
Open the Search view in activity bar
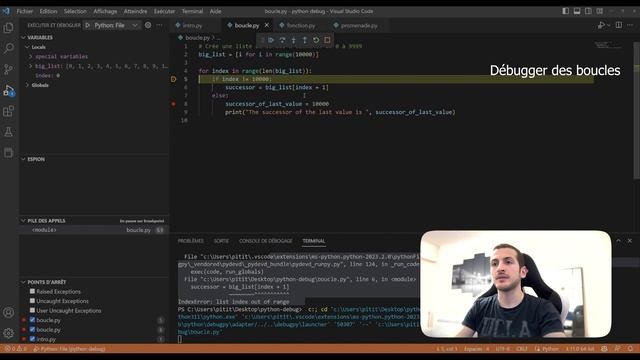pyautogui.click(x=8, y=48)
